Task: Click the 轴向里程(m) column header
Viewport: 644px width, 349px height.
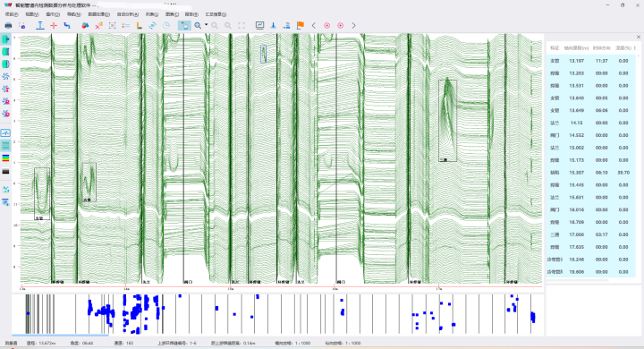Action: [576, 48]
